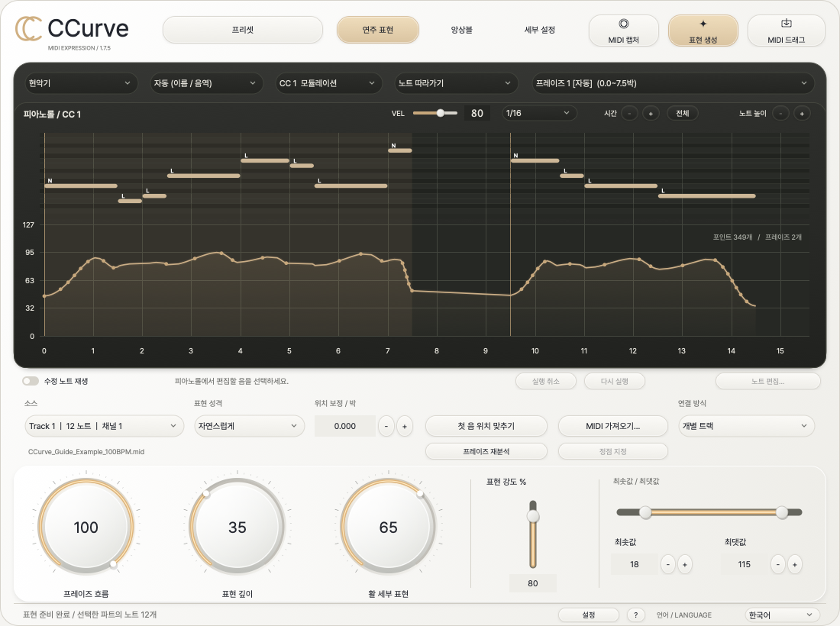Click the MIDI 드래그 export icon button
The height and width of the screenshot is (626, 840).
click(x=786, y=31)
